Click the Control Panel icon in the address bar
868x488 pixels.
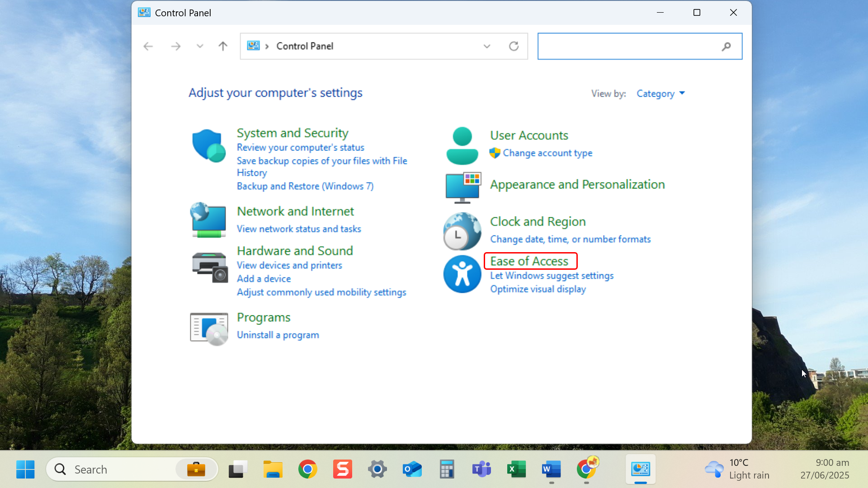tap(253, 46)
